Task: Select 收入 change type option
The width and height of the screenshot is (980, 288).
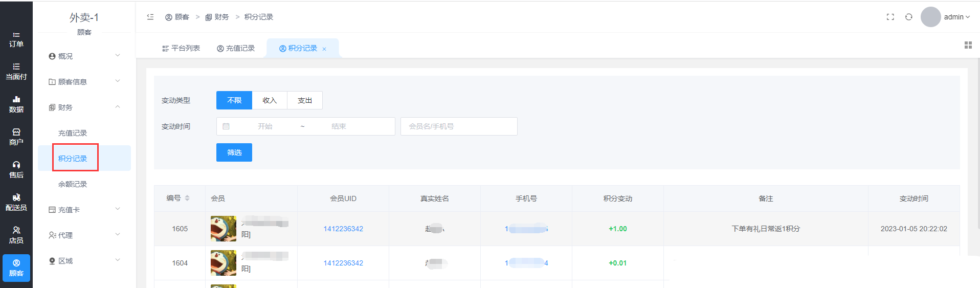Action: [270, 100]
